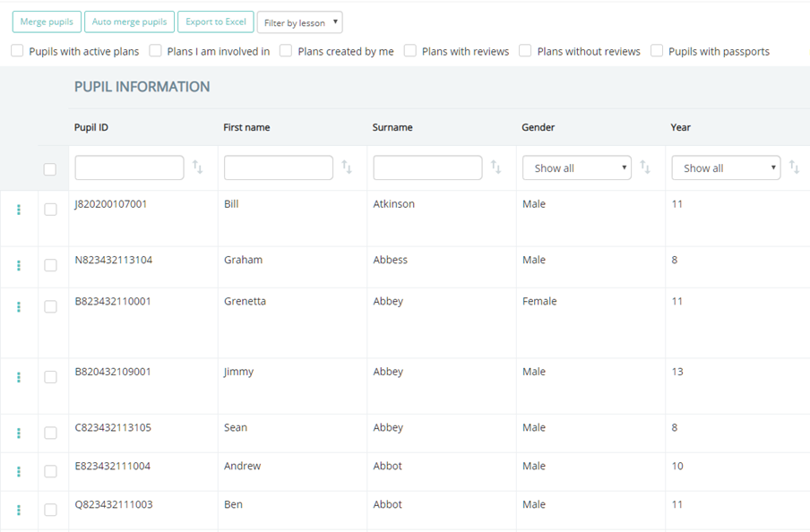Check Plans created by me
Screen dimensions: 810x532
click(286, 51)
